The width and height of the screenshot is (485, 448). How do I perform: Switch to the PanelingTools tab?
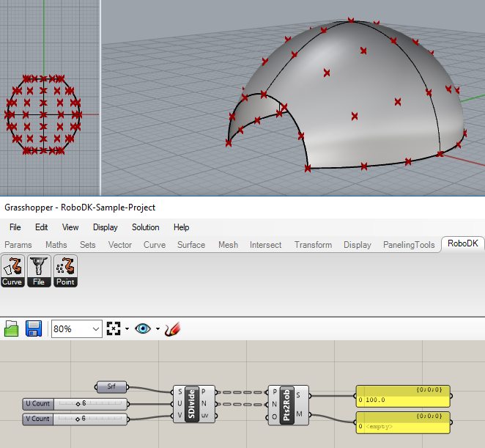click(408, 245)
